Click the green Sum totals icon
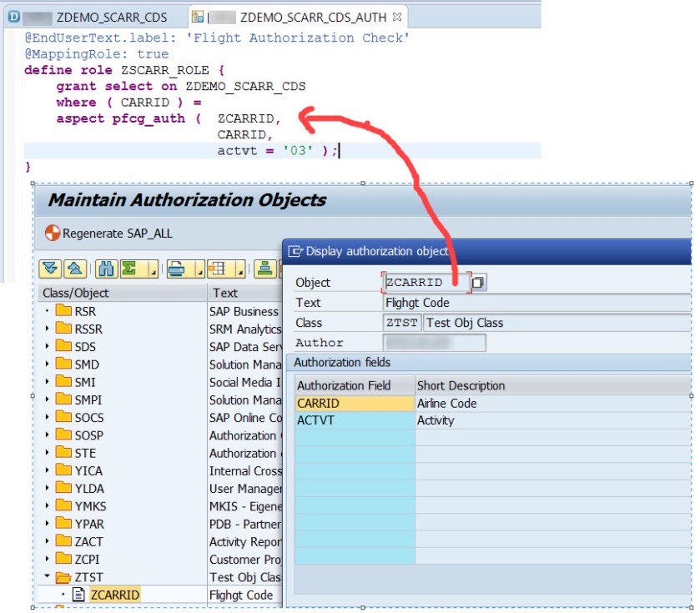700x613 pixels. coord(128,269)
